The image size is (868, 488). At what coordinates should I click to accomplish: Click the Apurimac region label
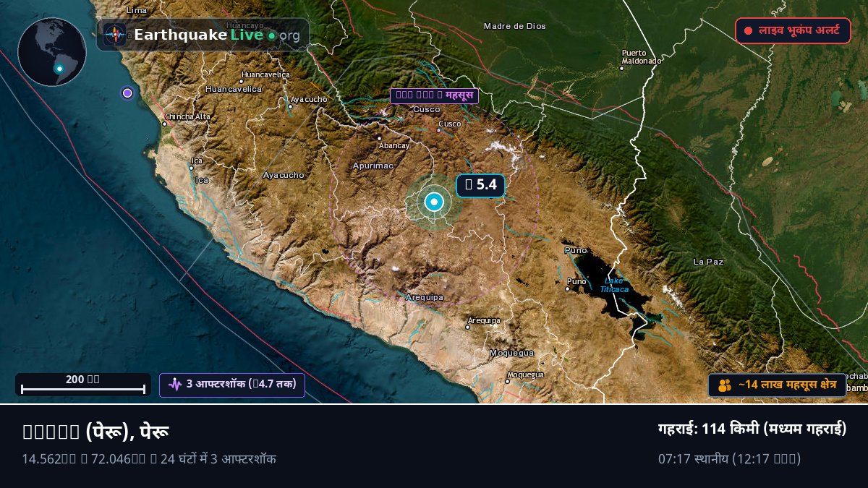(x=373, y=166)
